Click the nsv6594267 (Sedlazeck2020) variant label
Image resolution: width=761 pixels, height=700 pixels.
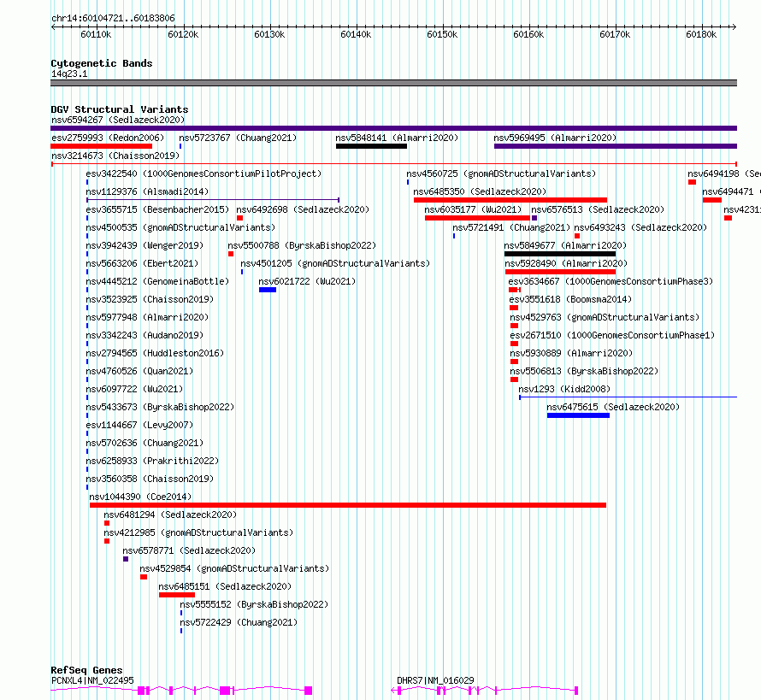118,120
